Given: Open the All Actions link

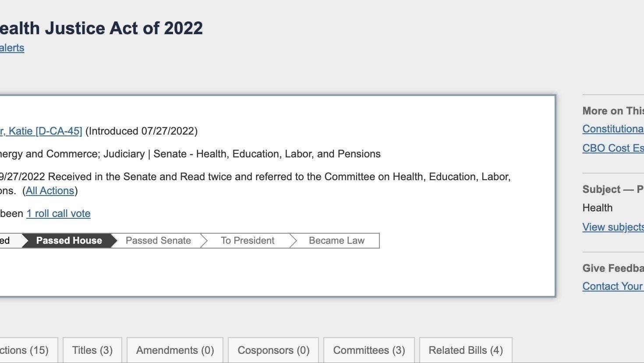Looking at the screenshot, I should point(50,190).
